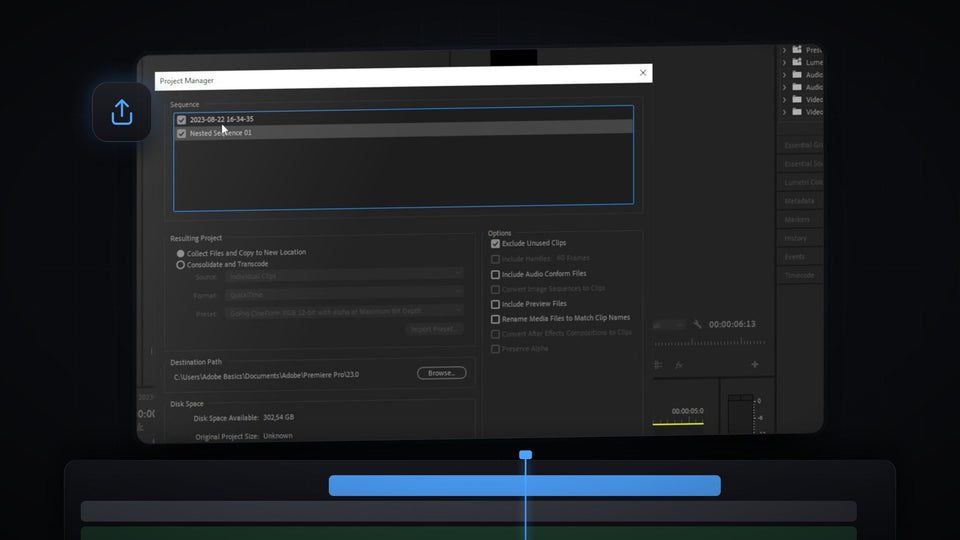The image size is (960, 540).
Task: Click the Unknown original project size value
Action: [x=278, y=436]
